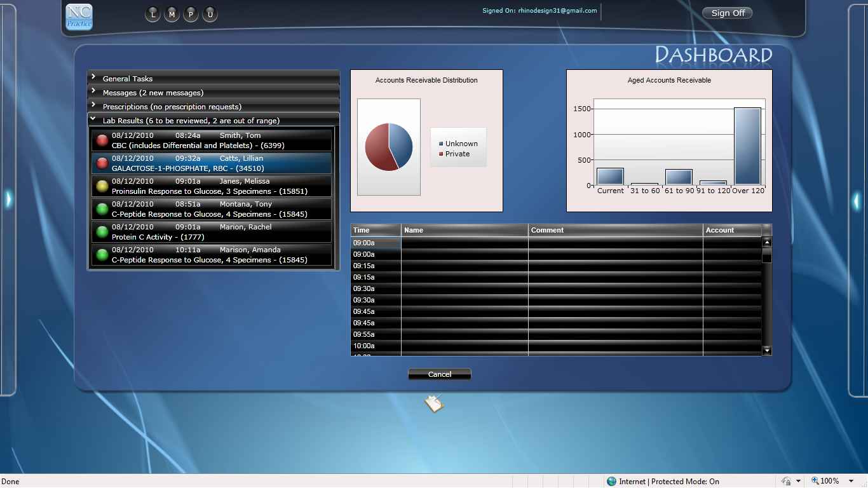
Task: Click the Sign Off button
Action: [728, 13]
